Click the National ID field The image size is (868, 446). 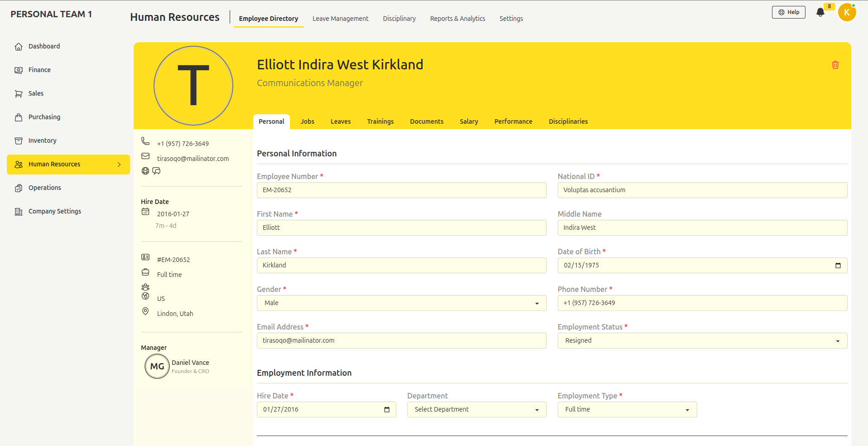(703, 190)
